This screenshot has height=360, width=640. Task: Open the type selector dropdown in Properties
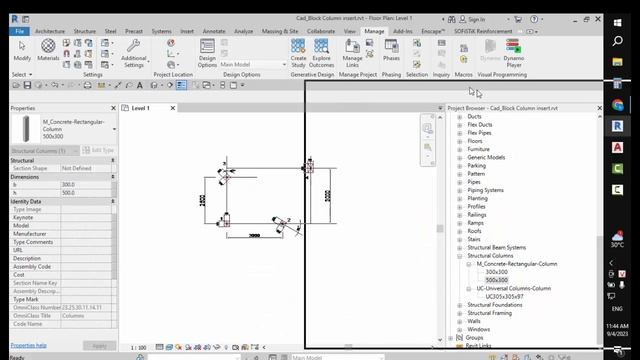[114, 129]
